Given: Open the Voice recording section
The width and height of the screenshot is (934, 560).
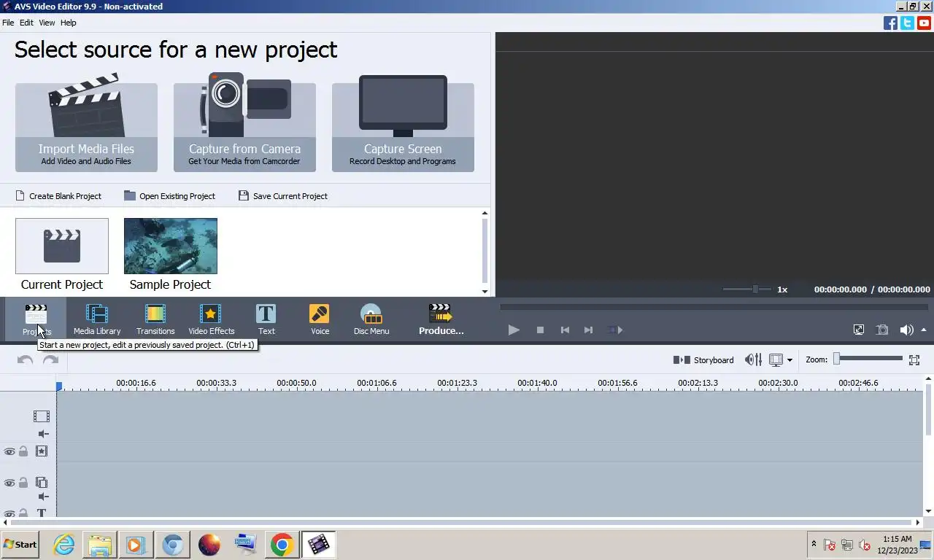Looking at the screenshot, I should pyautogui.click(x=320, y=319).
